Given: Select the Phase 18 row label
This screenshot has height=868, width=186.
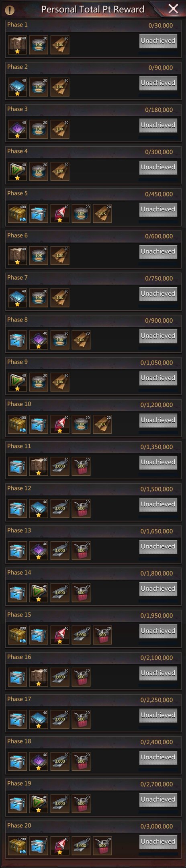Looking at the screenshot, I should click(x=19, y=741).
